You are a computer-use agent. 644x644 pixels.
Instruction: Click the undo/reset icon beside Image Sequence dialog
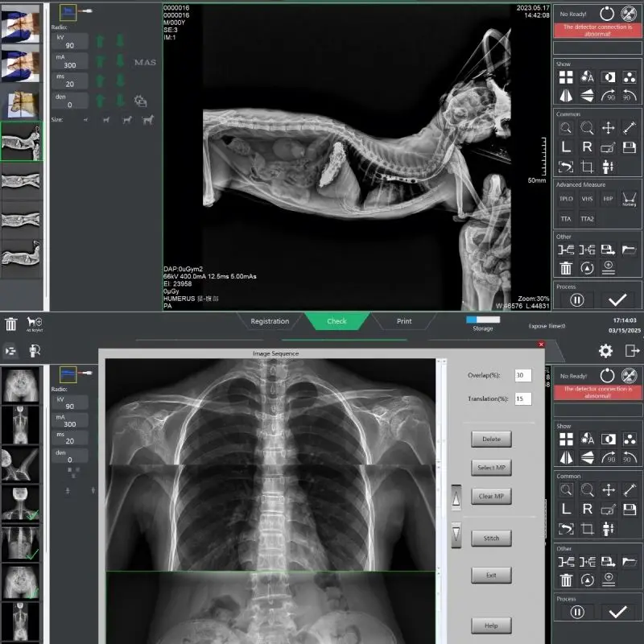[x=567, y=529]
